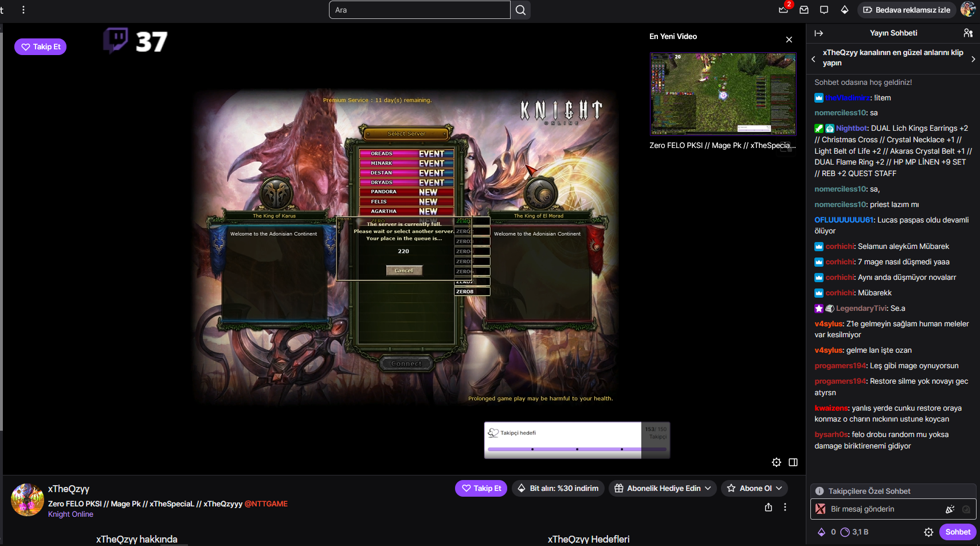The width and height of the screenshot is (980, 546).
Task: Click the Bit alın: %30 indirim button
Action: 558,489
